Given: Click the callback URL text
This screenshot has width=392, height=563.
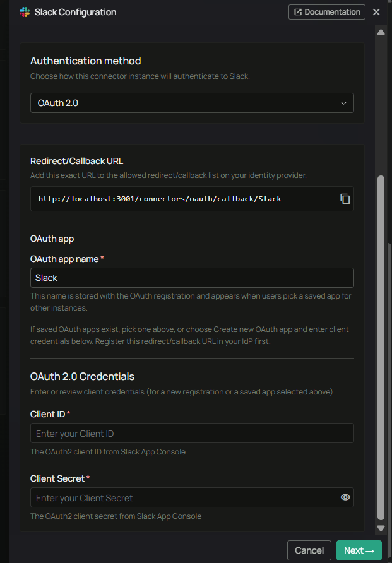Looking at the screenshot, I should tap(160, 199).
